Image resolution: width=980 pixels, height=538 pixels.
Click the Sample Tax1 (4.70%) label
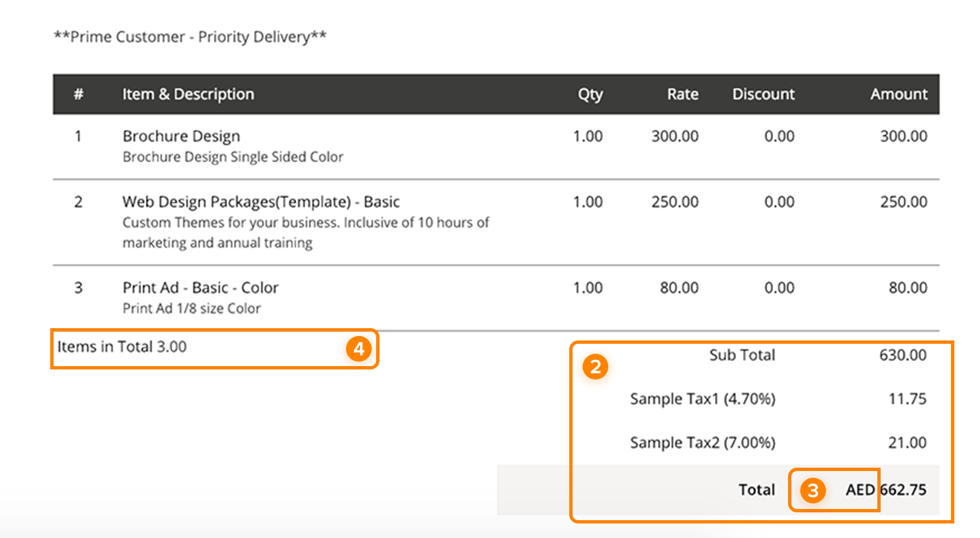click(x=702, y=399)
